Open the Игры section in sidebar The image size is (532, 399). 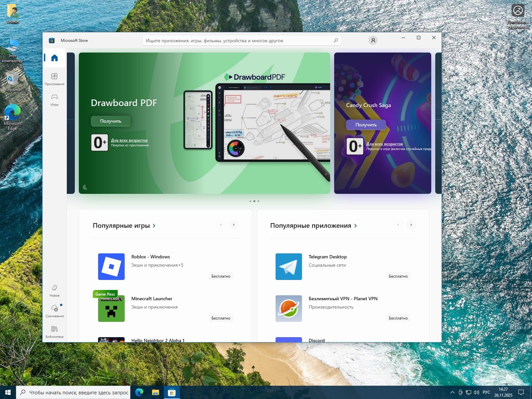[x=55, y=100]
